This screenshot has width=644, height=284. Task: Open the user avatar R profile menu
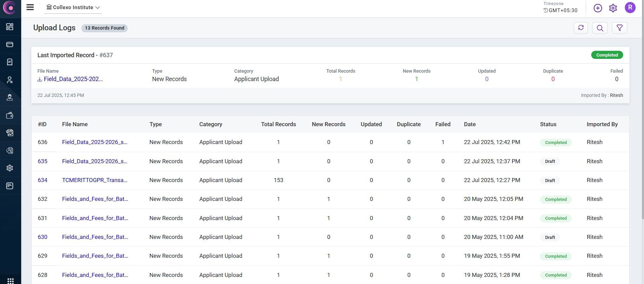(x=630, y=7)
